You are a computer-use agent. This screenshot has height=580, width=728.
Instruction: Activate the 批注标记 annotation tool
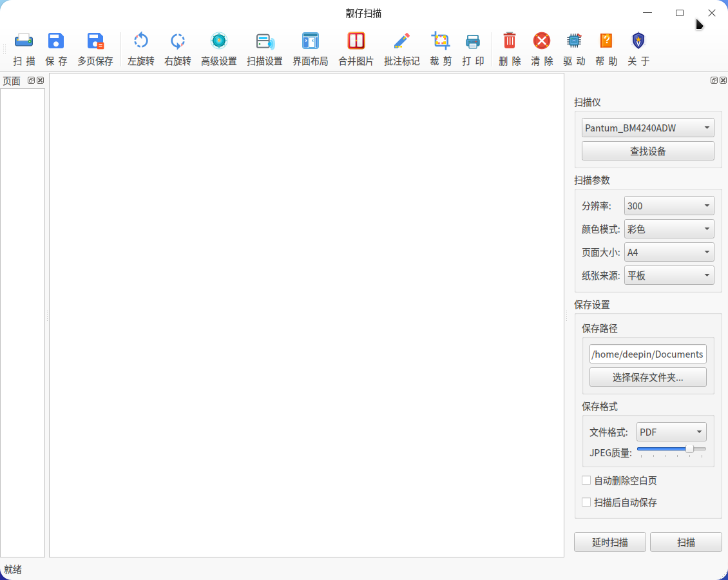[x=401, y=49]
